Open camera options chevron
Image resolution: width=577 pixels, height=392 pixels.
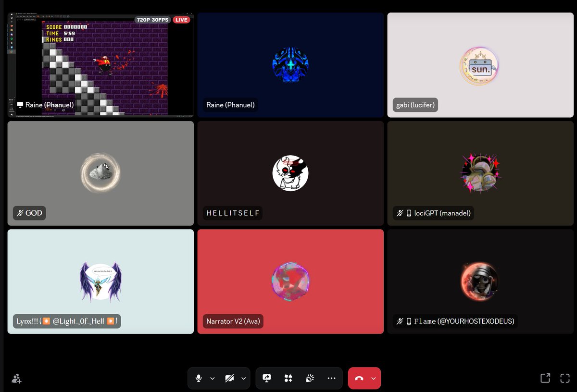[x=243, y=378]
